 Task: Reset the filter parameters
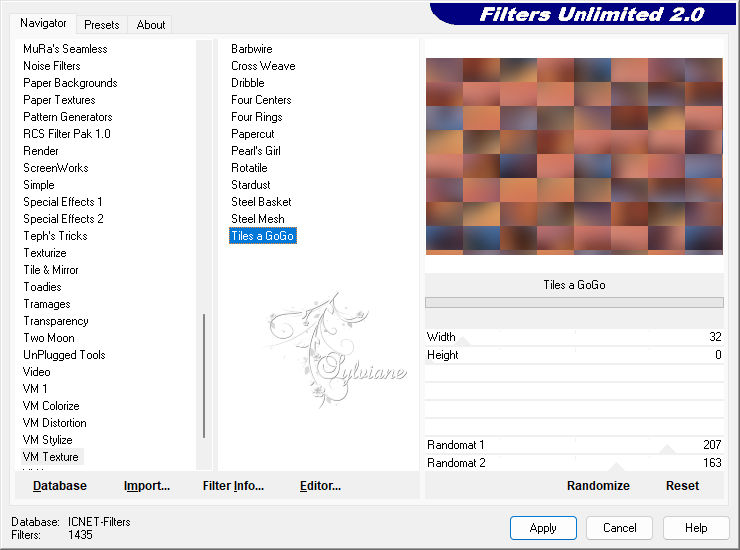click(682, 485)
